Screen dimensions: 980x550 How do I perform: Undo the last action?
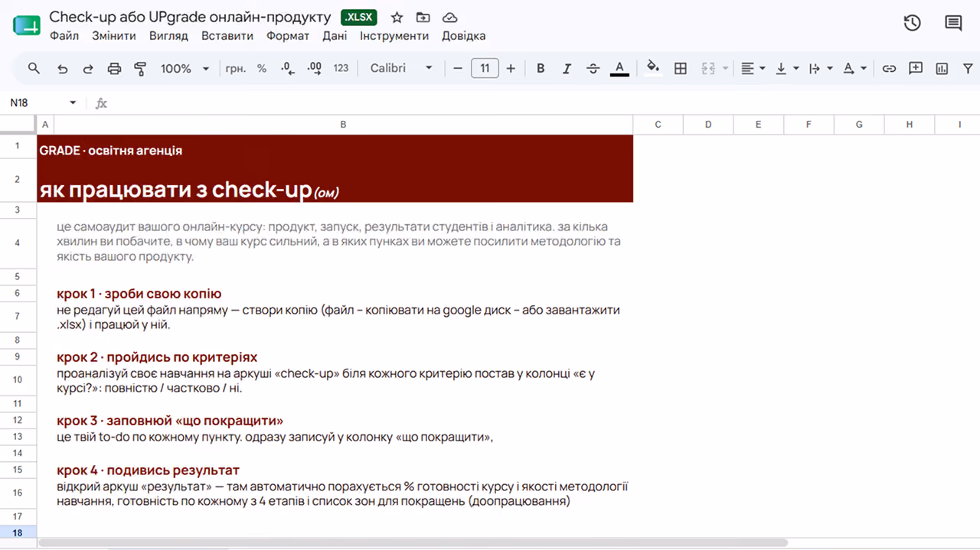pos(62,69)
